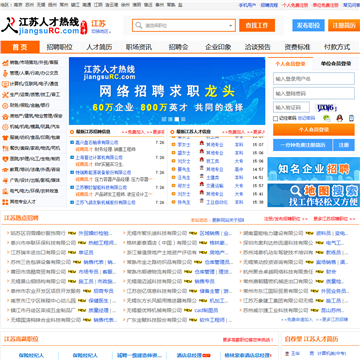Switch to the 单位会员登录 tab
The width and height of the screenshot is (360, 360).
tap(336, 64)
